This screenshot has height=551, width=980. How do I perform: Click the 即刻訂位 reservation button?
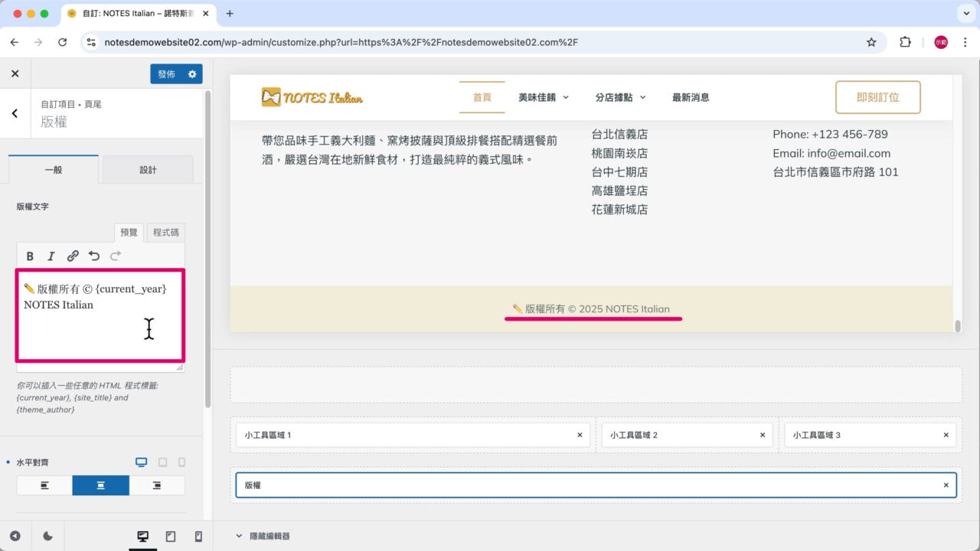tap(877, 97)
